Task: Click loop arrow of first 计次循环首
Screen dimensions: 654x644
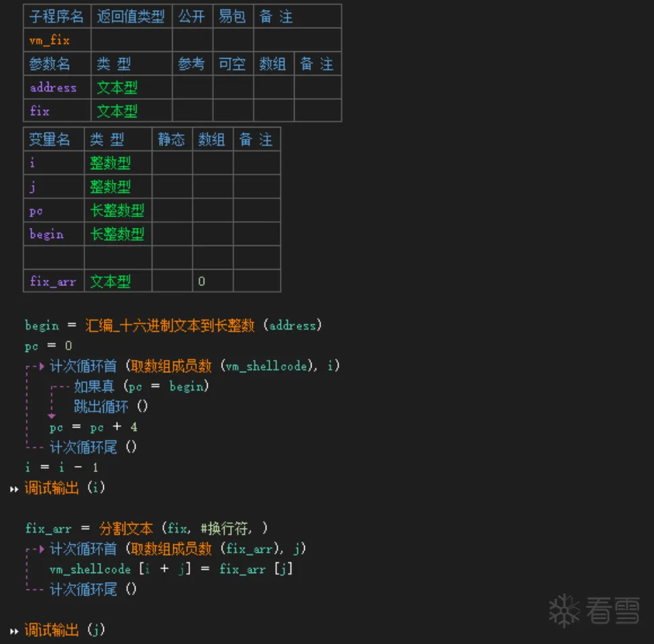Action: (x=41, y=366)
